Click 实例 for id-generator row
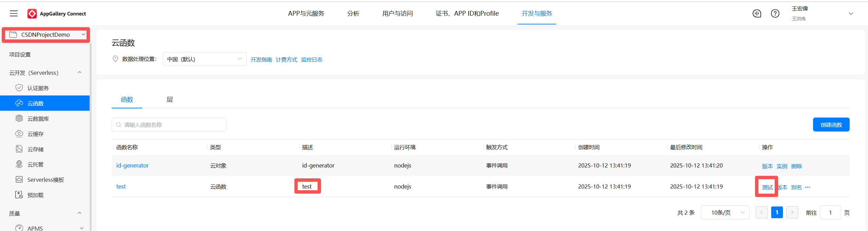The image size is (868, 231). [x=782, y=166]
